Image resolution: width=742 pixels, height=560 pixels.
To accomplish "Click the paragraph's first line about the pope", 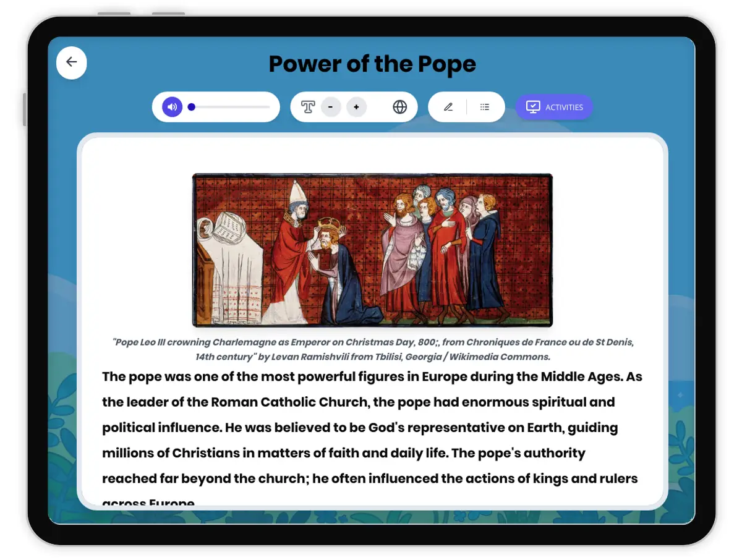I will 372,377.
